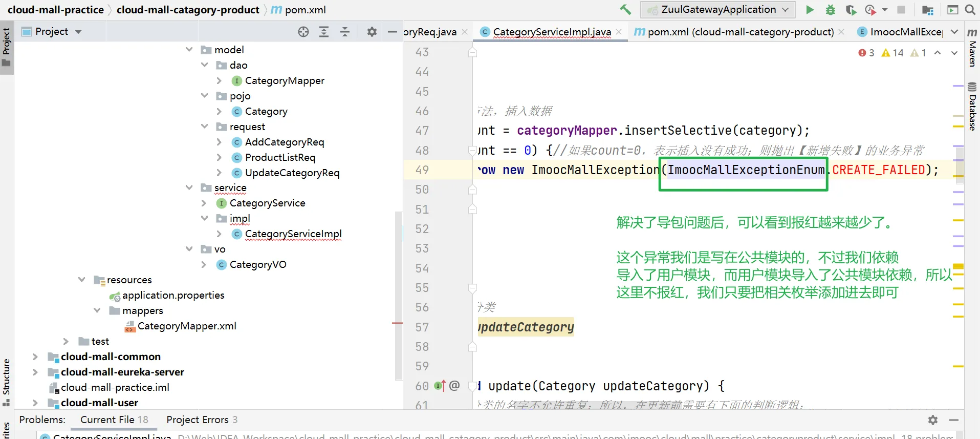
Task: Select CategoryMapper.xml in the project tree
Action: (x=186, y=326)
